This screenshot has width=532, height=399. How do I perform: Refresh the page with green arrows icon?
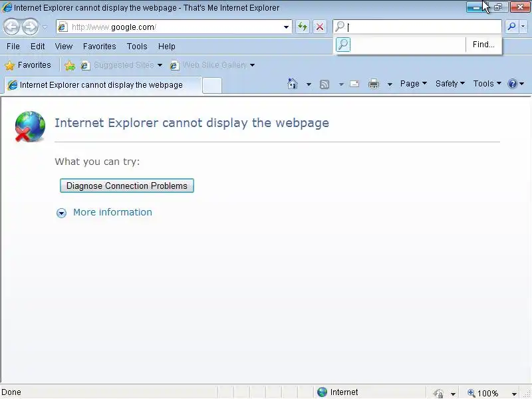tap(303, 27)
